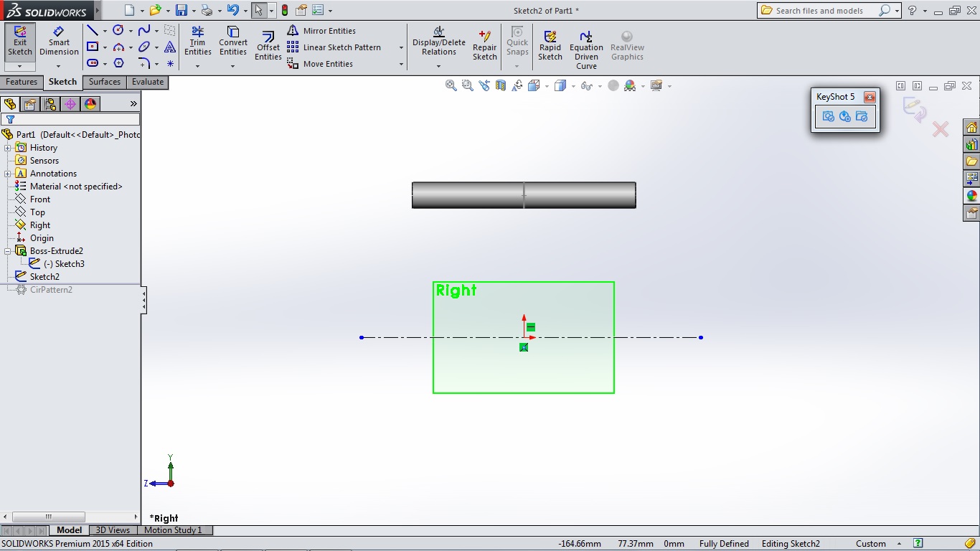Switch to the Motion Study 1 tab

(173, 530)
